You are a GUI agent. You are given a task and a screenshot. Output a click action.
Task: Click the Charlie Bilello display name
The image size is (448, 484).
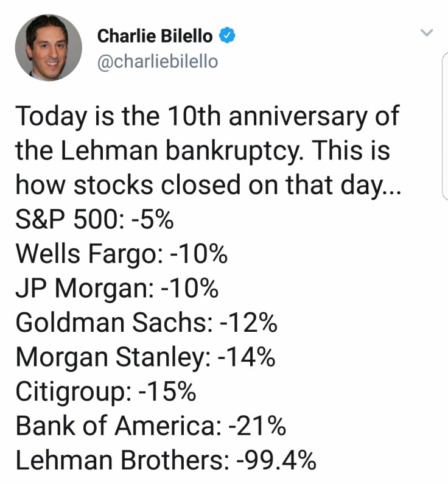[x=155, y=37]
